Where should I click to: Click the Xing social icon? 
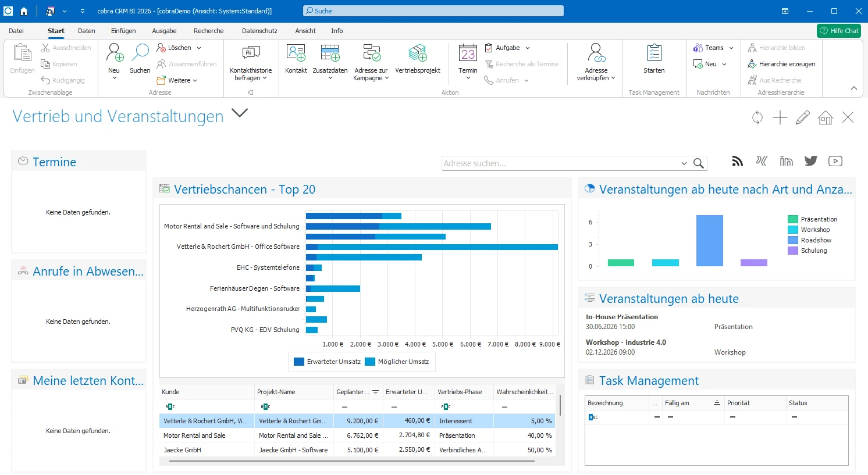click(762, 161)
